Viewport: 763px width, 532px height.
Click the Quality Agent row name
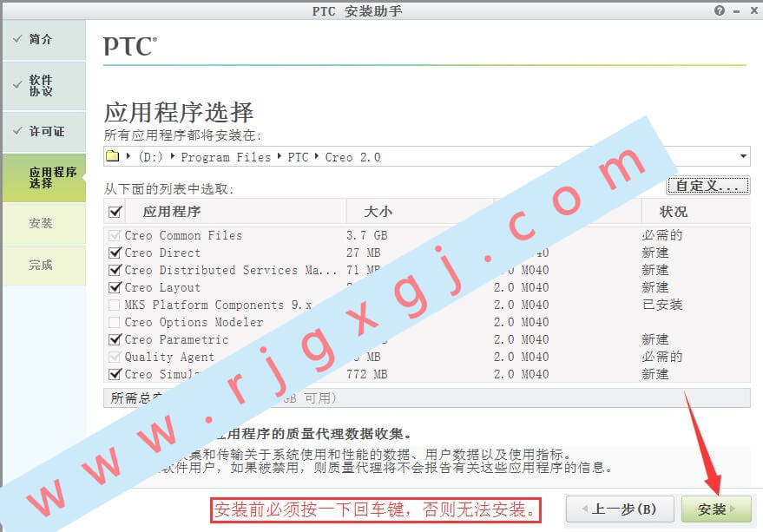click(x=169, y=358)
